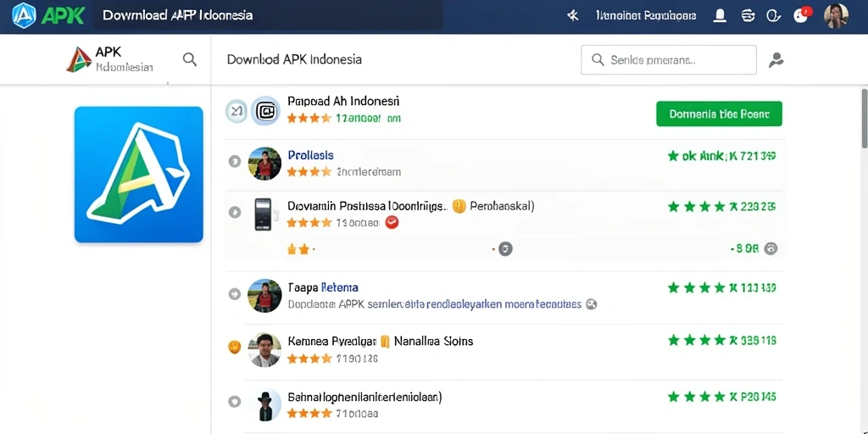The image size is (868, 434).
Task: Open the notification bell in top bar
Action: 720,15
